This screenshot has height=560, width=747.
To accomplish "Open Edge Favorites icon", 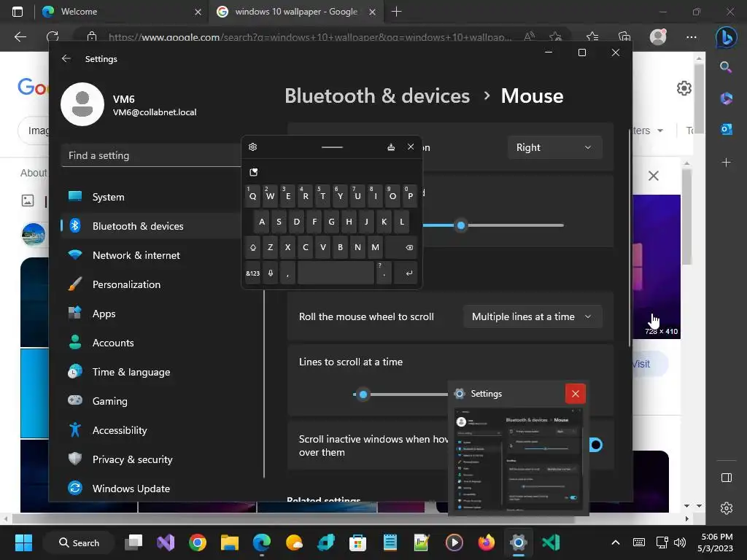I will 592,36.
